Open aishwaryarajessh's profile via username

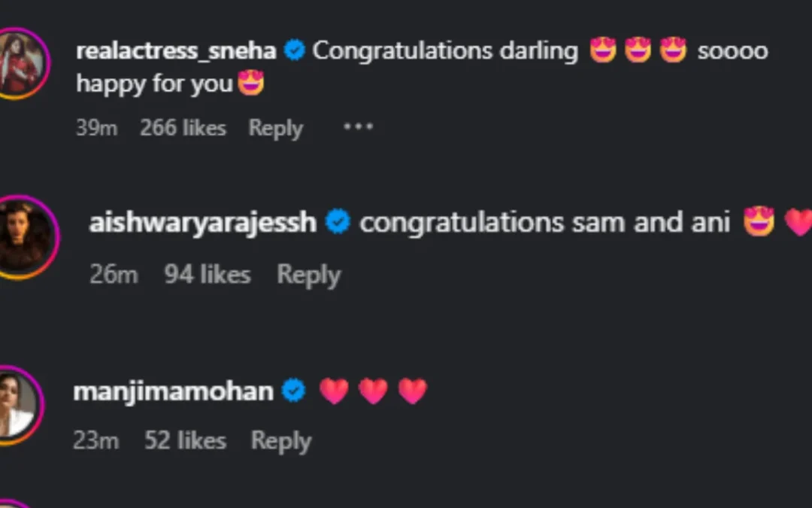(202, 221)
